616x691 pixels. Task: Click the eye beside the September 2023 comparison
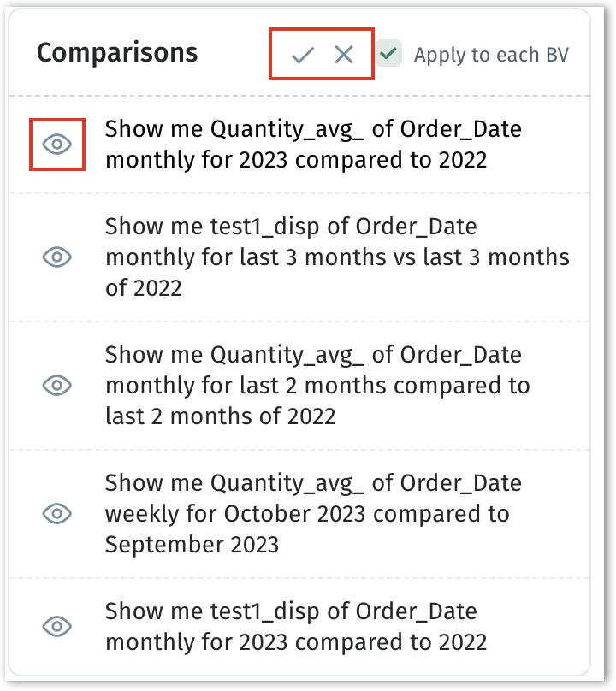pos(57,513)
